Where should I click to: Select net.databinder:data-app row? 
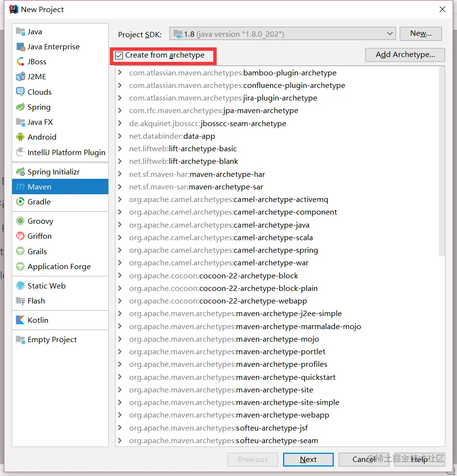277,136
